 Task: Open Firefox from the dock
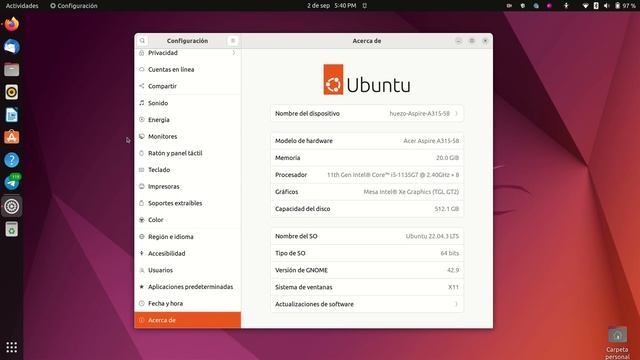click(x=11, y=24)
